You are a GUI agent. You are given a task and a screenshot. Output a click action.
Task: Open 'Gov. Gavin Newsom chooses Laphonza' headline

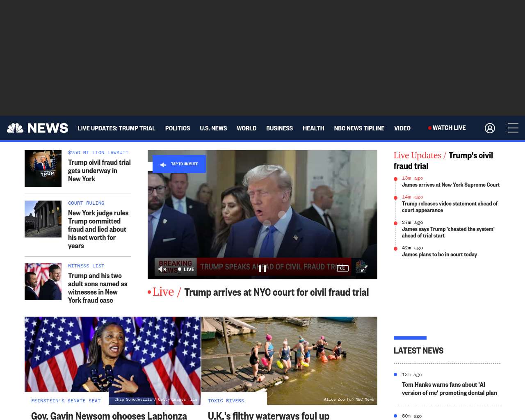coord(109,415)
